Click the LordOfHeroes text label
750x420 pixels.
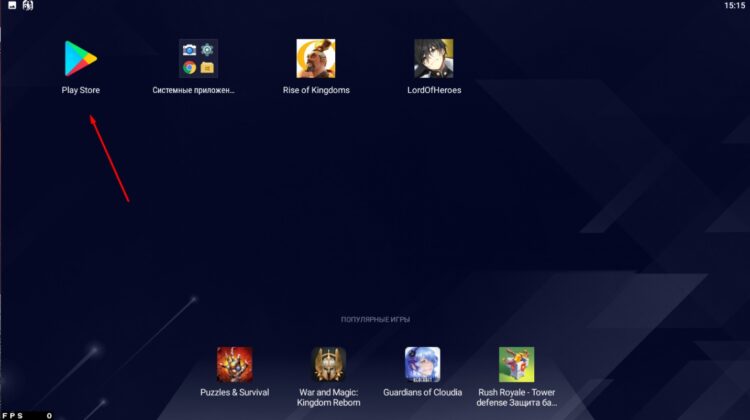[433, 91]
